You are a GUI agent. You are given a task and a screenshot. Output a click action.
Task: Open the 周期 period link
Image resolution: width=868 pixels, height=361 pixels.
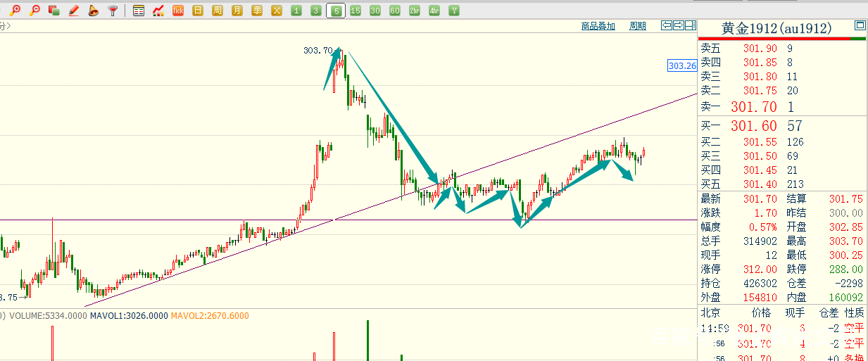(638, 26)
